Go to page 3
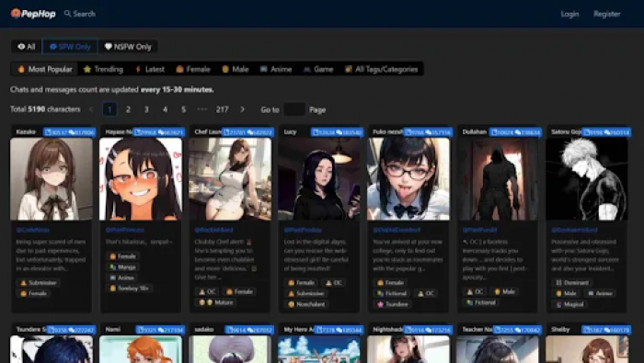 (146, 109)
